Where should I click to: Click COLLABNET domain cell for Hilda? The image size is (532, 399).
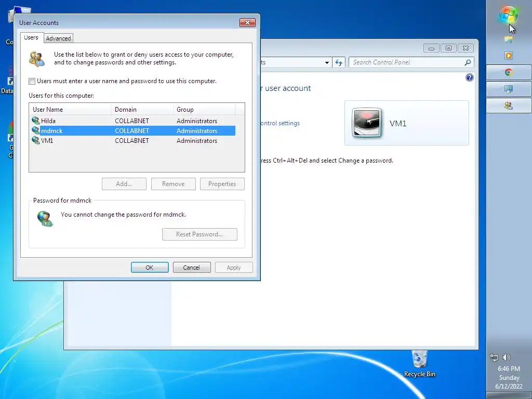[x=131, y=121]
